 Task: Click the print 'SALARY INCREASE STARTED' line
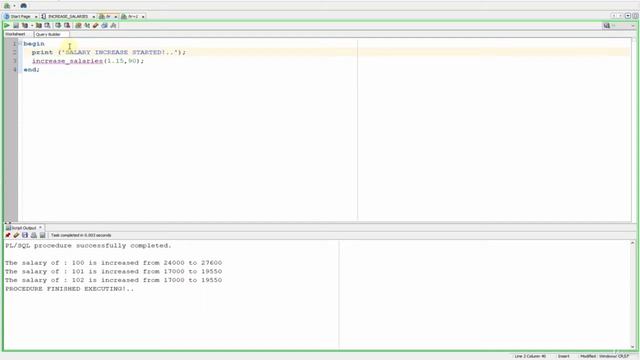(x=109, y=52)
